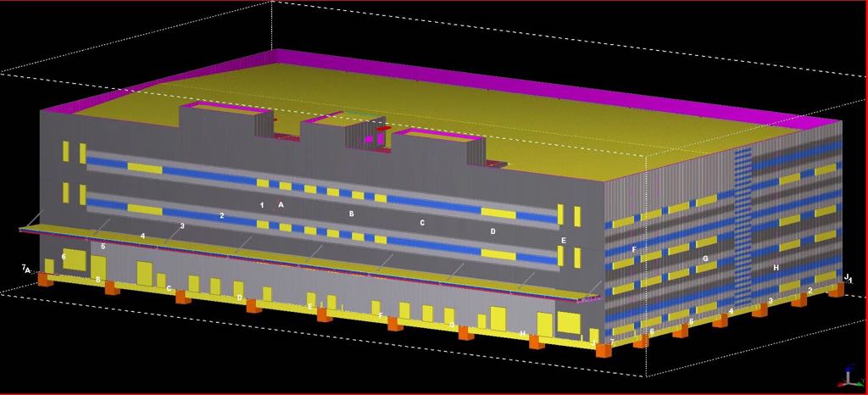Select the orange footing at grid J1
Image resolution: width=868 pixels, height=395 pixels.
pyautogui.click(x=837, y=290)
